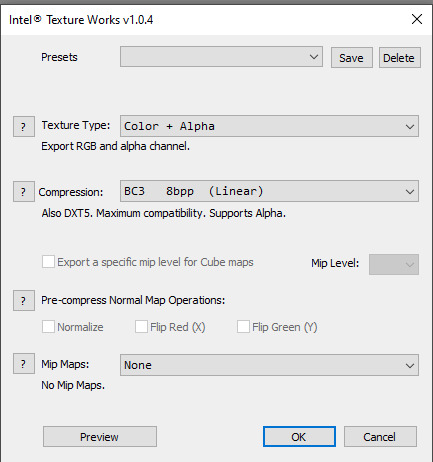
Task: Show help for Pre-compress Normal Map Operations
Action: coord(24,301)
